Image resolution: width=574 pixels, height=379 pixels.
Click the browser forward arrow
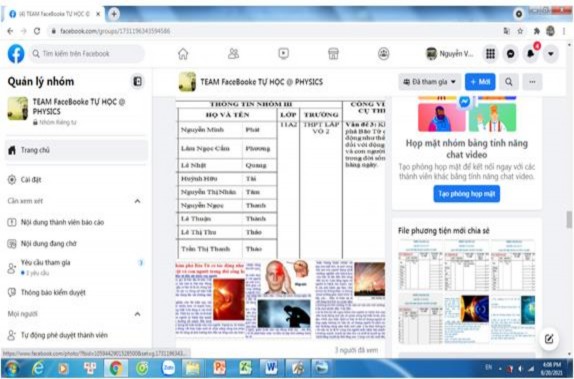pyautogui.click(x=23, y=31)
